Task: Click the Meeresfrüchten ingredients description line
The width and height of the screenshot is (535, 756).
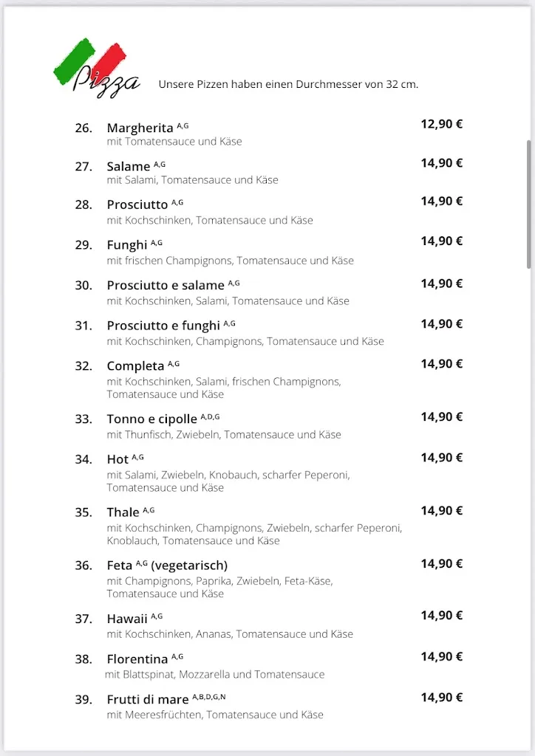Action: pyautogui.click(x=215, y=715)
